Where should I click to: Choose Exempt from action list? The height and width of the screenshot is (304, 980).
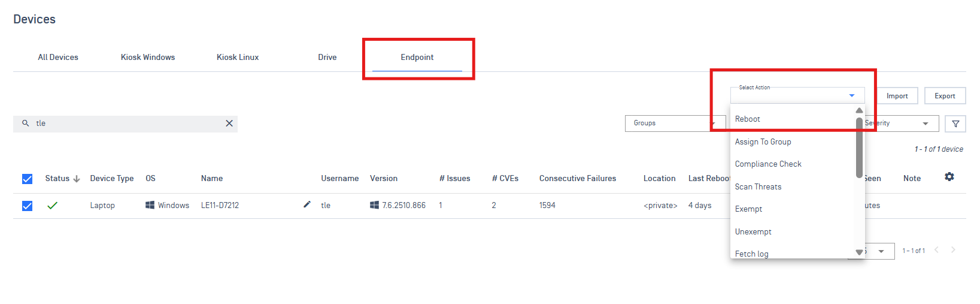pos(793,209)
